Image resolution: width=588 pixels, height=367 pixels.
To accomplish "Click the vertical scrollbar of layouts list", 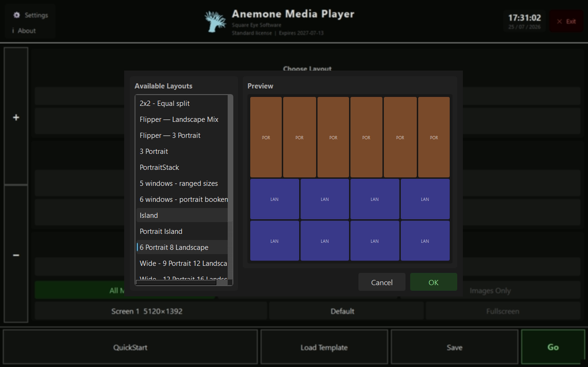I will tap(230, 187).
